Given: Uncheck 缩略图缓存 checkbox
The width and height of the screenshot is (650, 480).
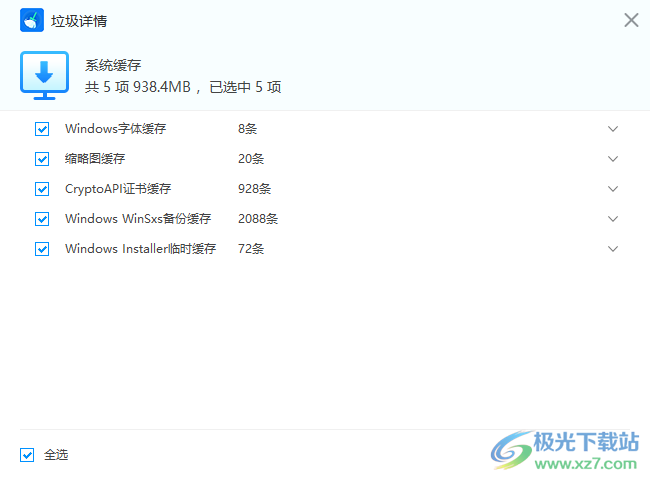Looking at the screenshot, I should [42, 159].
